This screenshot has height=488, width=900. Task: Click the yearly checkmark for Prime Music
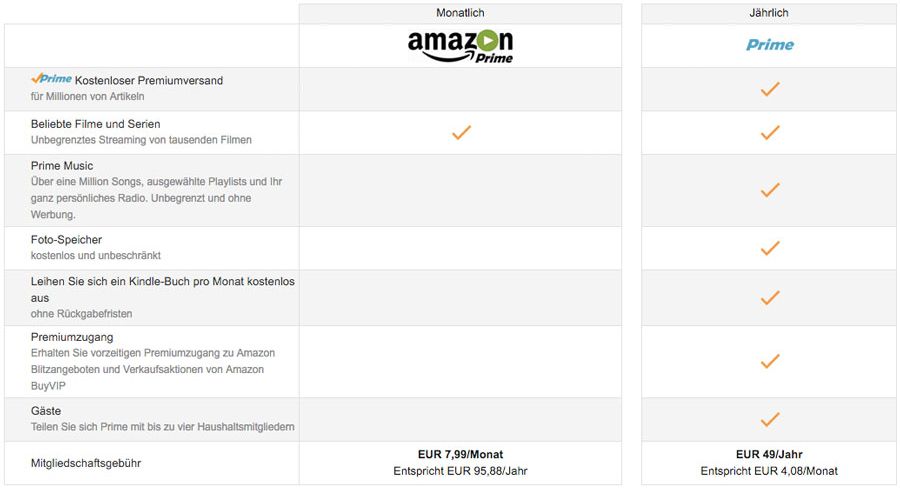tap(770, 190)
